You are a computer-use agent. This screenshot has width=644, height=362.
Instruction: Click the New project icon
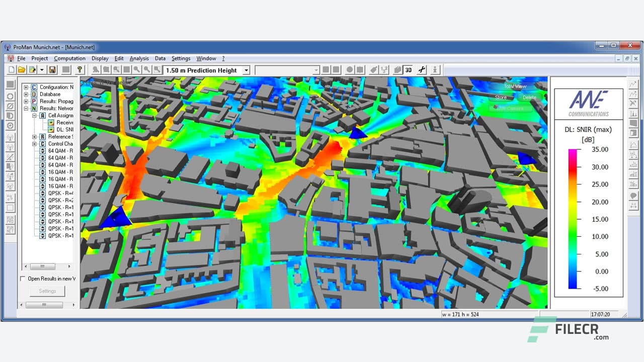coord(11,70)
